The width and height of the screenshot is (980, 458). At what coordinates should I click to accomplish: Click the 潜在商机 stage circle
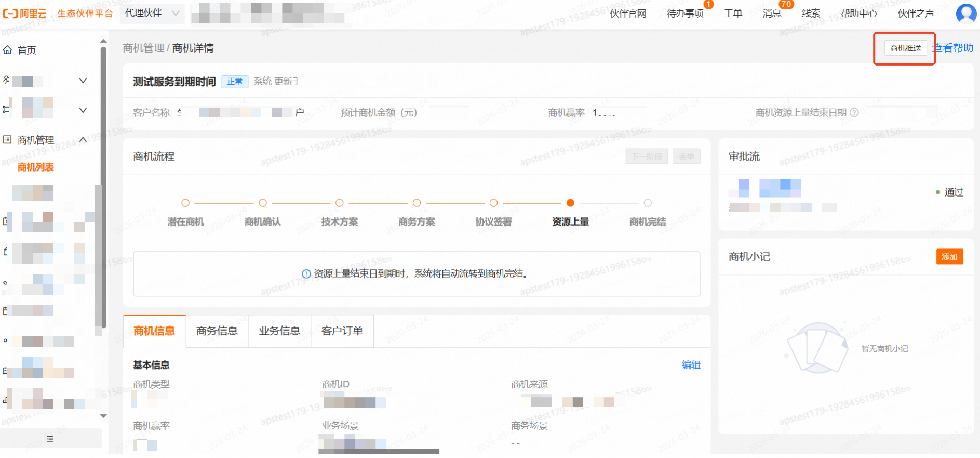[x=185, y=203]
